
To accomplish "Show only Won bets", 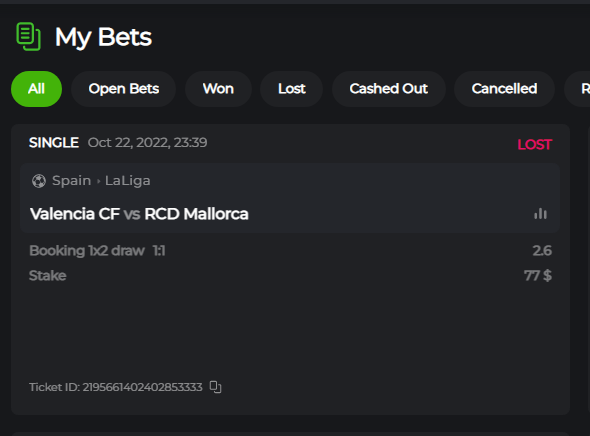I will click(218, 89).
